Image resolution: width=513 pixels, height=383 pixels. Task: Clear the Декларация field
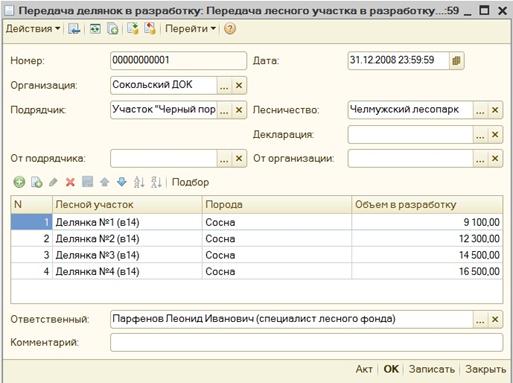495,135
